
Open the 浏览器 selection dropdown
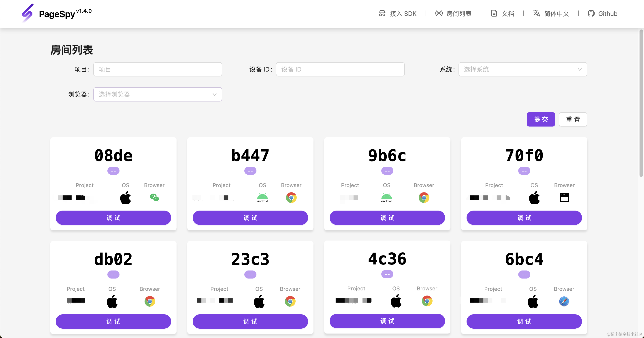(x=158, y=94)
